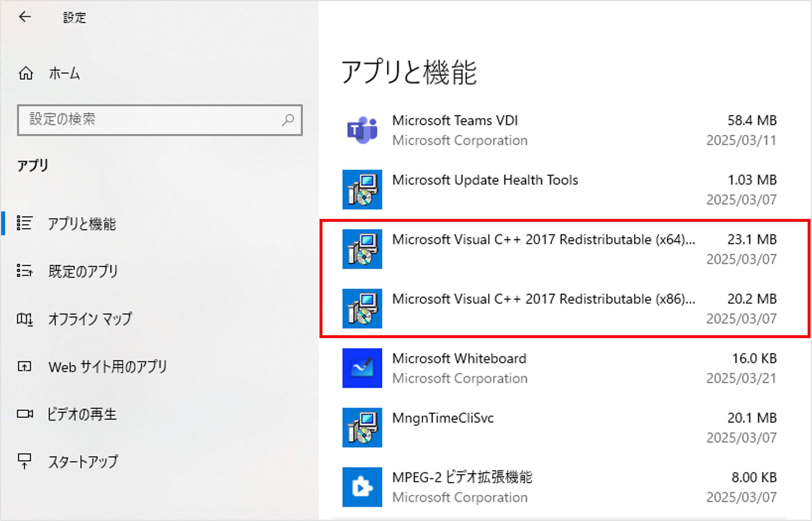Click the アプリと機能 page heading
Image resolution: width=812 pixels, height=521 pixels.
[409, 72]
